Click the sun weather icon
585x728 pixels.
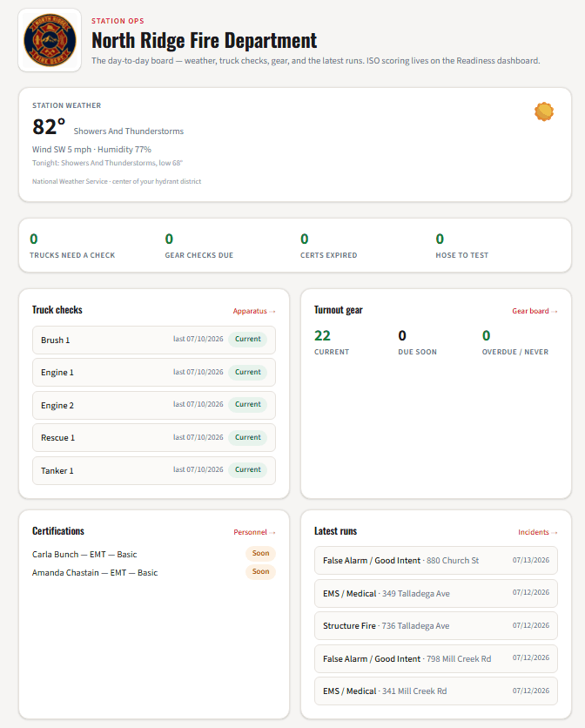click(x=544, y=111)
